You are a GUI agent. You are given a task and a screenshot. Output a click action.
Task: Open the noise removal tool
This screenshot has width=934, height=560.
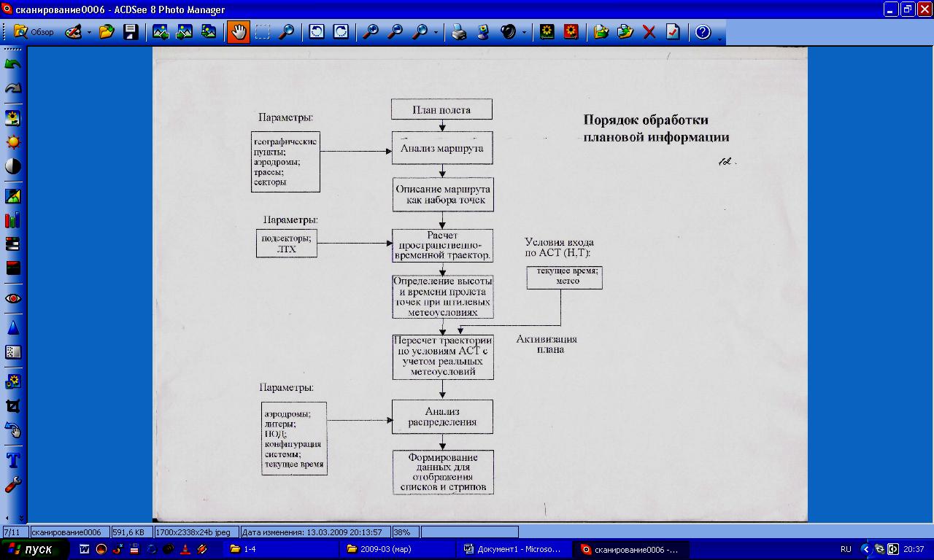pos(13,352)
